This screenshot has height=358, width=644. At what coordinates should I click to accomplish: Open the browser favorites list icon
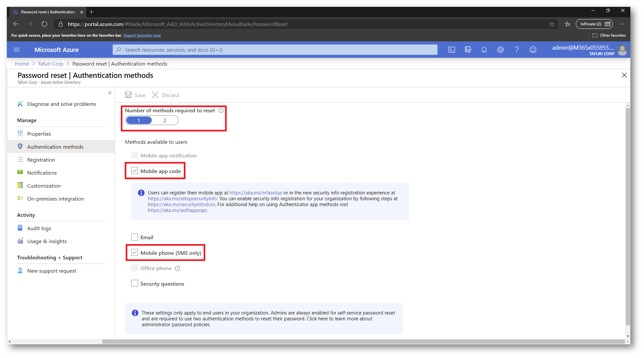(x=567, y=24)
